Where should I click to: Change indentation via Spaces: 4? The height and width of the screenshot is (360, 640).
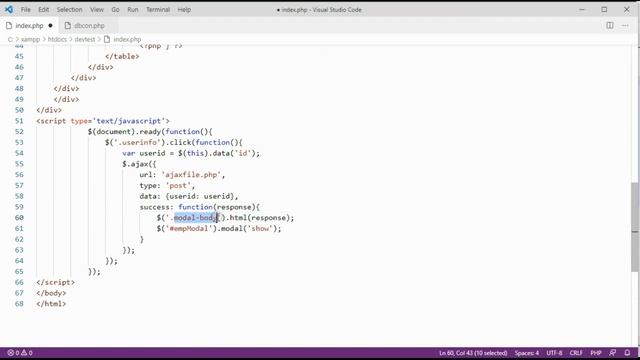tap(527, 353)
